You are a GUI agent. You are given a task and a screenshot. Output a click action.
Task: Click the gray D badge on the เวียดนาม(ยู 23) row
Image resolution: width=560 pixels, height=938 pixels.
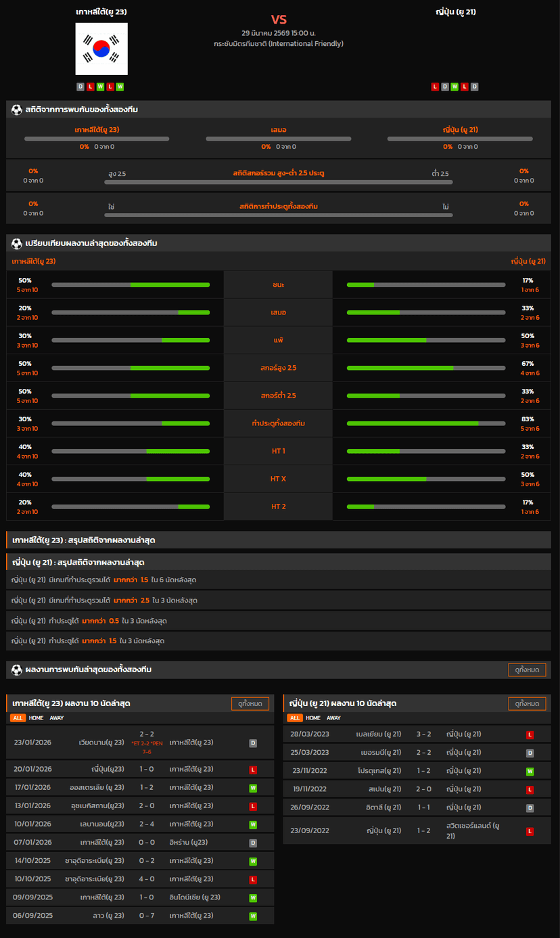[252, 743]
